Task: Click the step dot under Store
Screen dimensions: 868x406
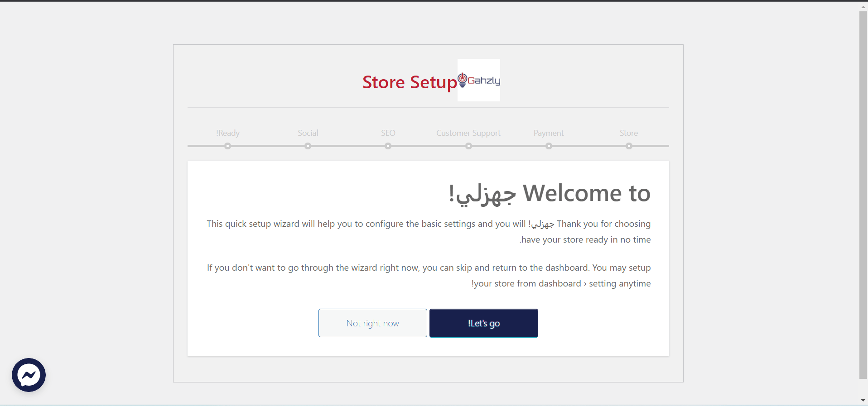Action: 629,146
